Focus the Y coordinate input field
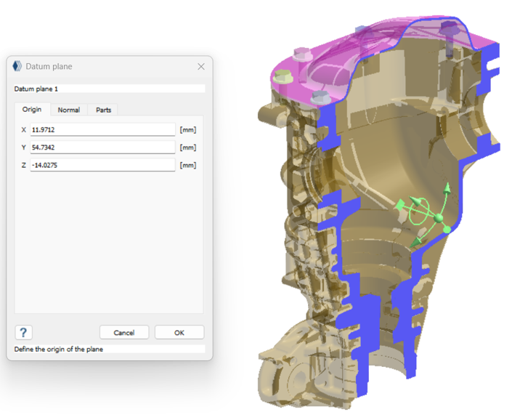 tap(102, 148)
